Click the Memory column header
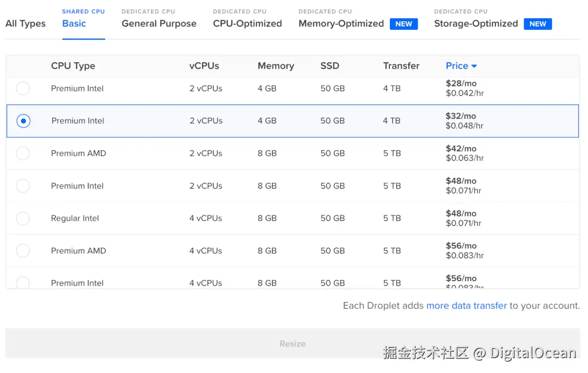The image size is (588, 373). point(276,66)
